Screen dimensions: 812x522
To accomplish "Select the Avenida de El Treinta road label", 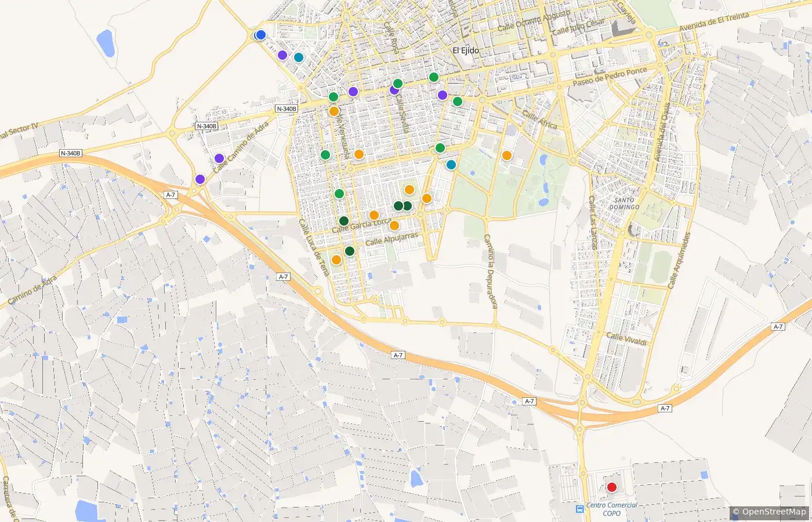I will [x=714, y=23].
